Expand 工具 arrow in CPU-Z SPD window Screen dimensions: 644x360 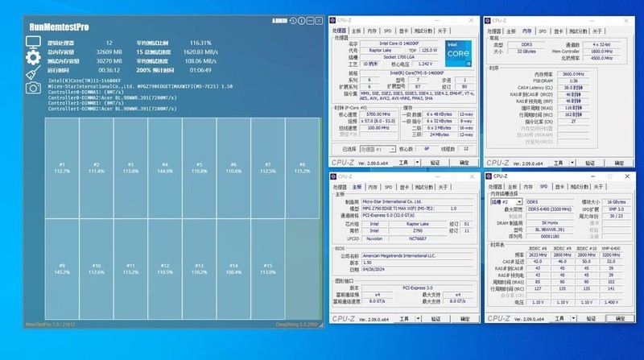(x=573, y=318)
